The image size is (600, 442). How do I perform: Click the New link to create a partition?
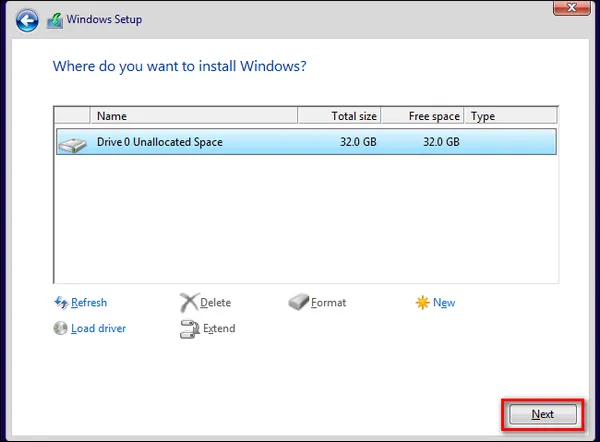coord(444,303)
